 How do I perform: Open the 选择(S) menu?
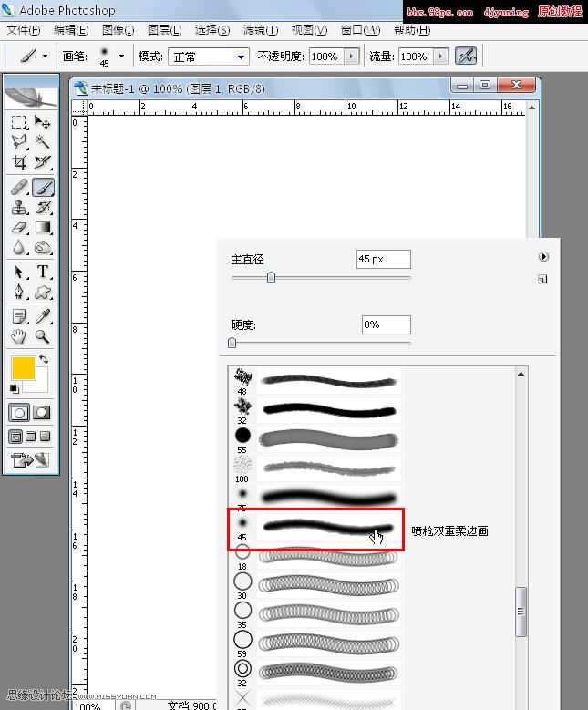click(212, 30)
